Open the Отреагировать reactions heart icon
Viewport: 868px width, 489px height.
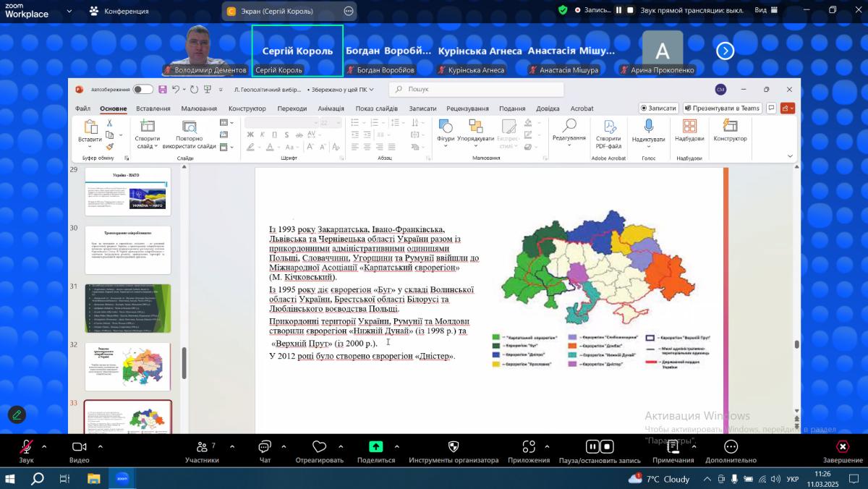[319, 447]
